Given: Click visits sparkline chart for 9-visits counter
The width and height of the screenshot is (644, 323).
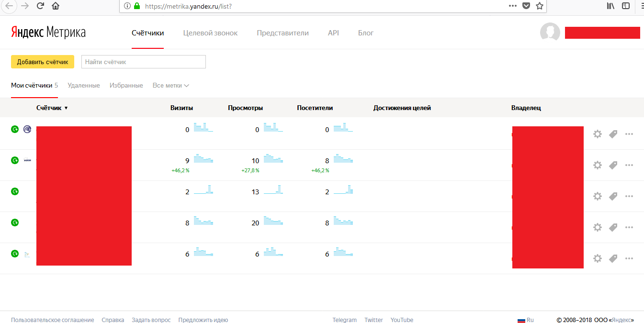Looking at the screenshot, I should [x=203, y=158].
